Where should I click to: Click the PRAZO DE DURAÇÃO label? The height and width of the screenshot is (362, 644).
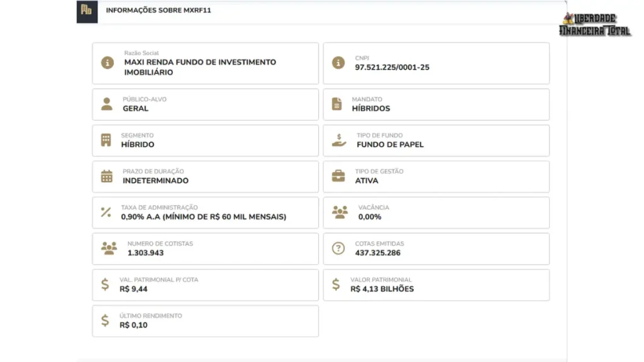(x=153, y=172)
